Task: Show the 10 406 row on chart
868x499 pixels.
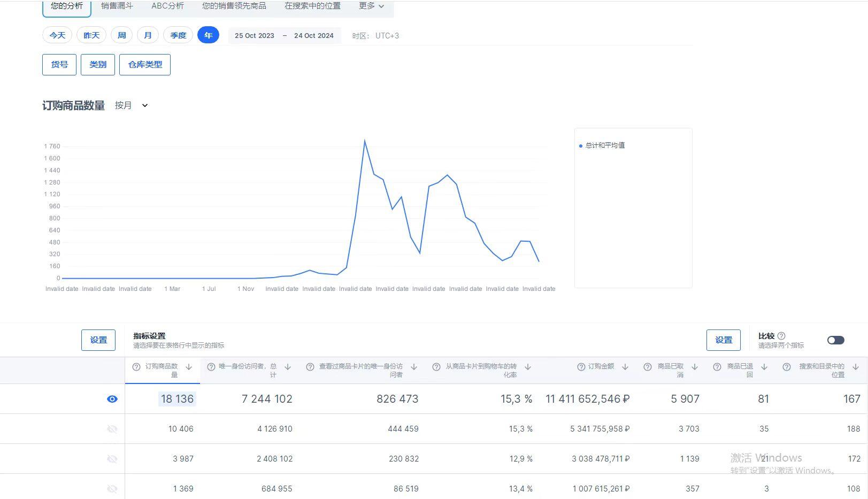Action: [112, 429]
